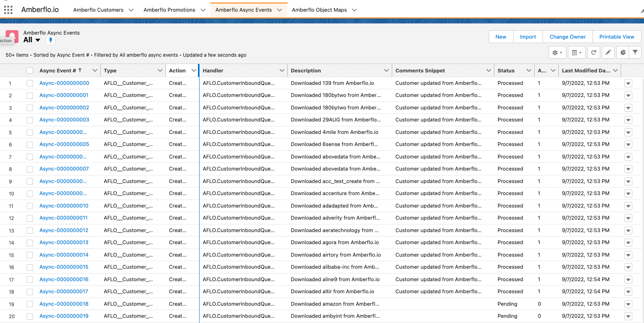Switch to Amberflo Customers tab

point(98,10)
